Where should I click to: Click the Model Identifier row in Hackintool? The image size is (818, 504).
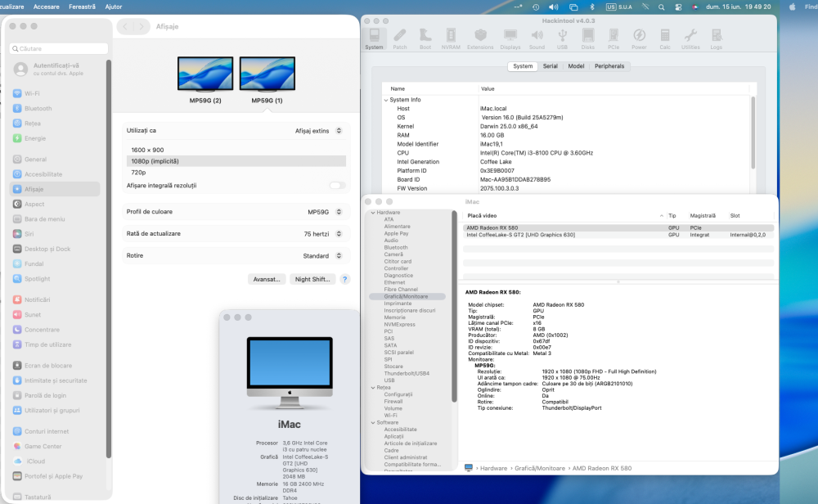[568, 144]
